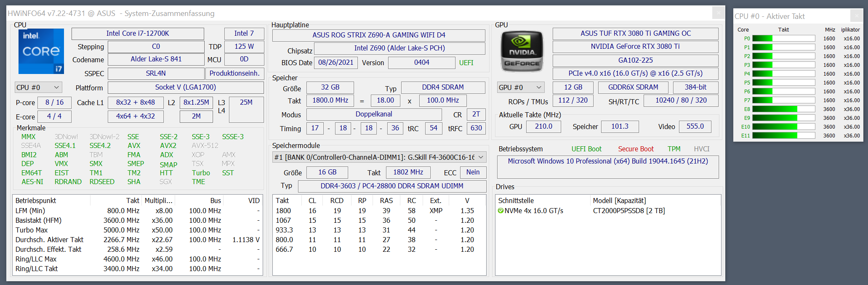Close the CPU #0 Aktiver Takt window
Image resolution: width=868 pixels, height=285 pixels.
856,16
